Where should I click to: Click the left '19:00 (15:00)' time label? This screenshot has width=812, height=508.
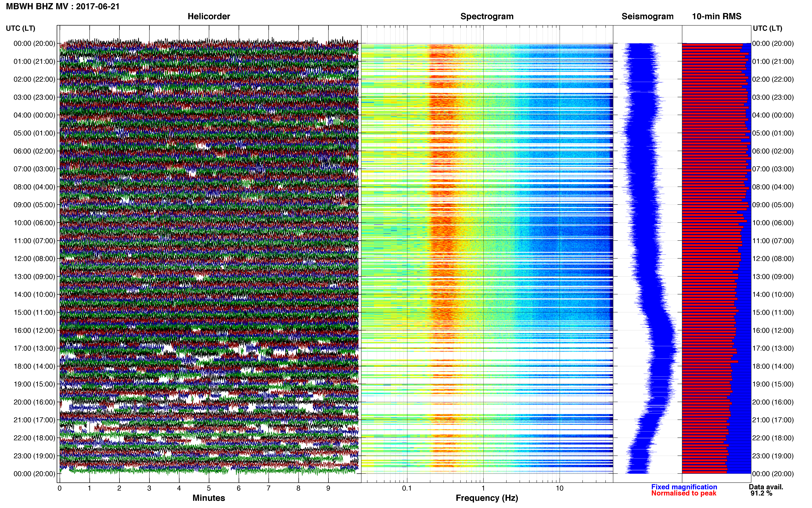34,384
